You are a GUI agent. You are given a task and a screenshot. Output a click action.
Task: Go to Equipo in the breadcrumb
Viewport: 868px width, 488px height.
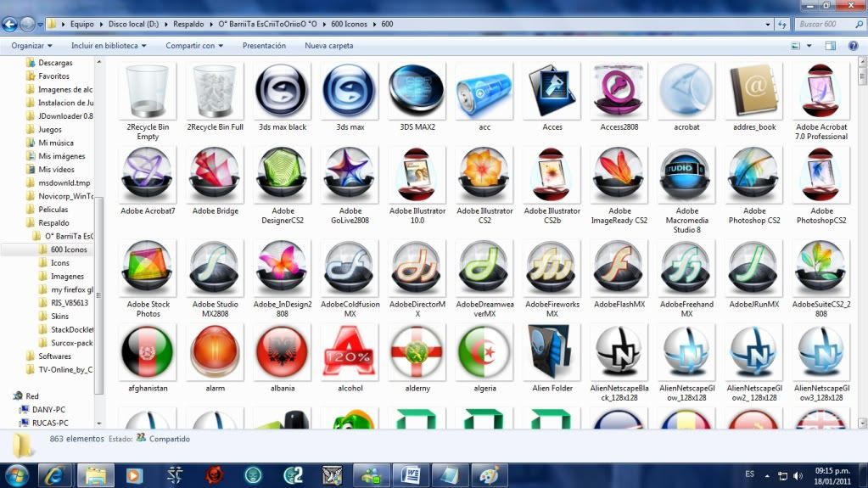(x=82, y=25)
